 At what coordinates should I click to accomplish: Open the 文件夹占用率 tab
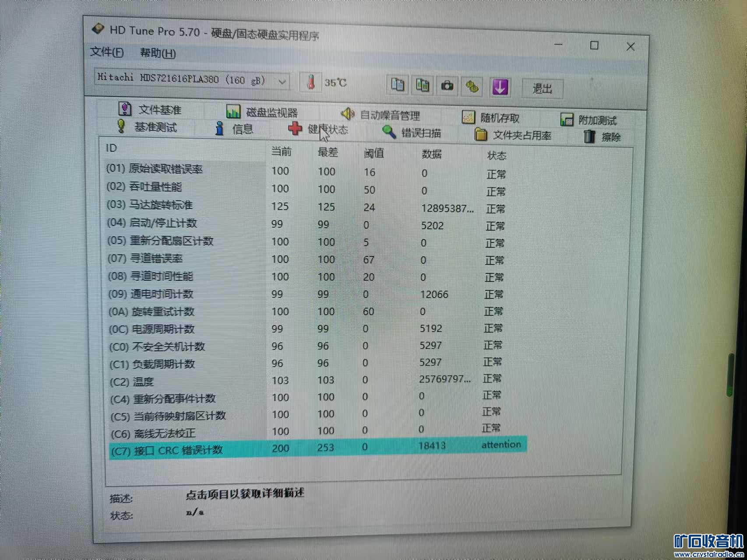(513, 135)
